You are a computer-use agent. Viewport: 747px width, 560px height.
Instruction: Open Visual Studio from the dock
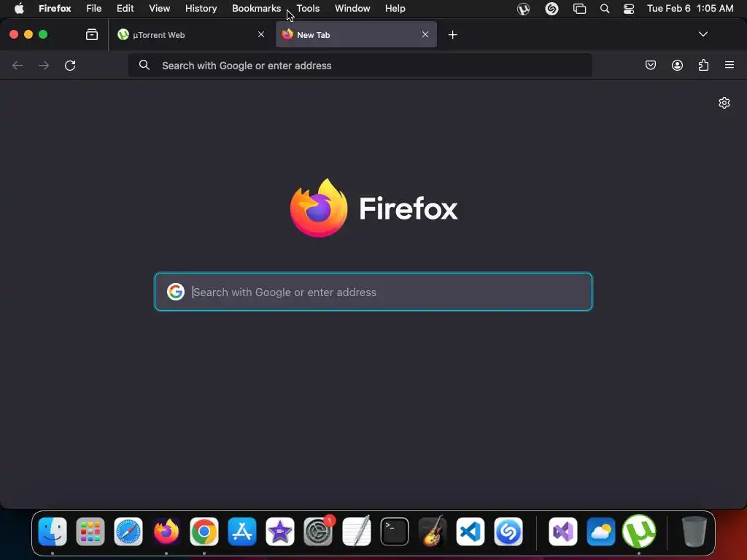(562, 532)
